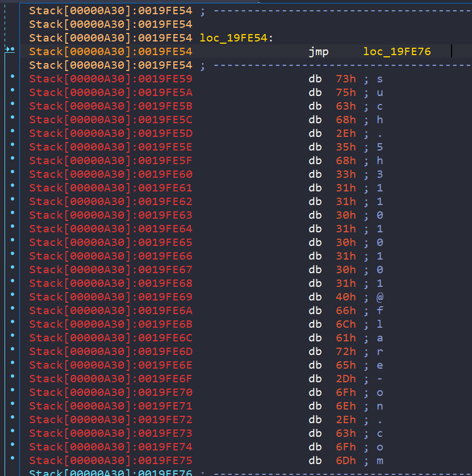
Task: Click byte value 65h
Action: point(346,365)
